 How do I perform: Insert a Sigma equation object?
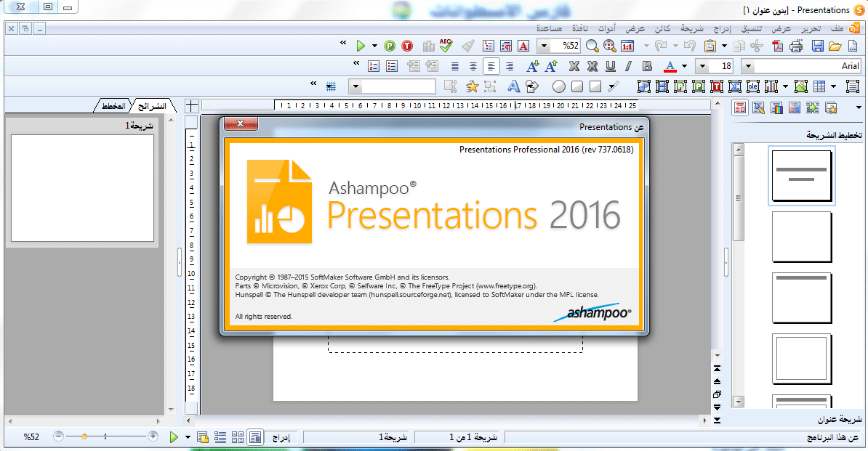tap(734, 86)
